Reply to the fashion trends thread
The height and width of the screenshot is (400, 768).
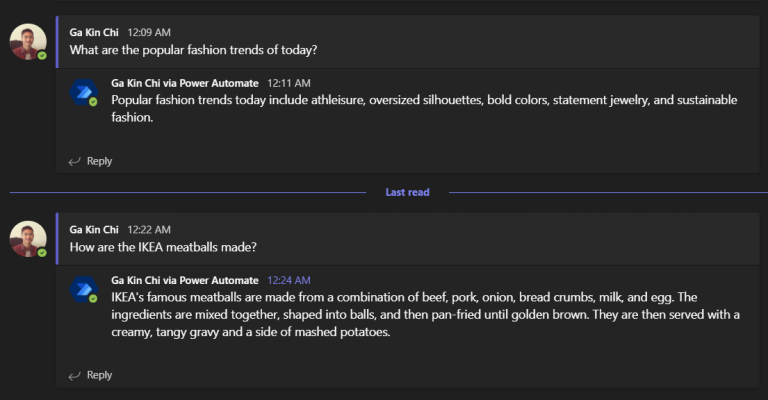click(99, 161)
